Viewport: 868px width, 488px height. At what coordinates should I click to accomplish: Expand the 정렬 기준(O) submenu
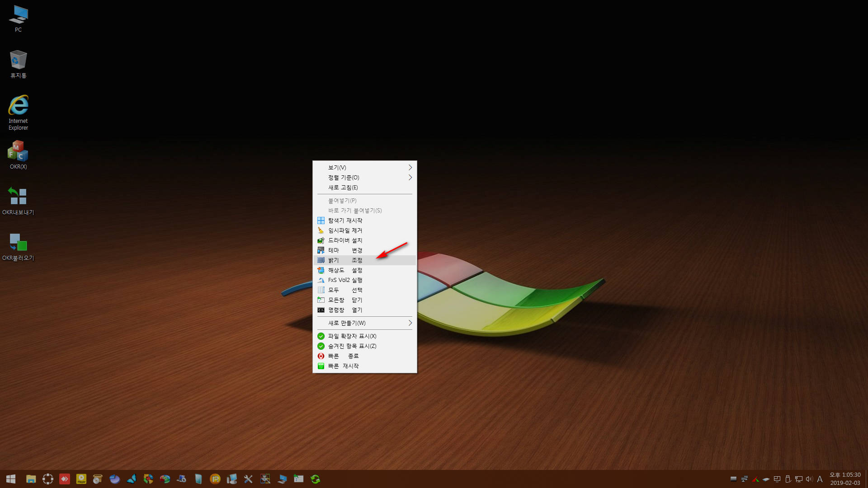coord(364,178)
